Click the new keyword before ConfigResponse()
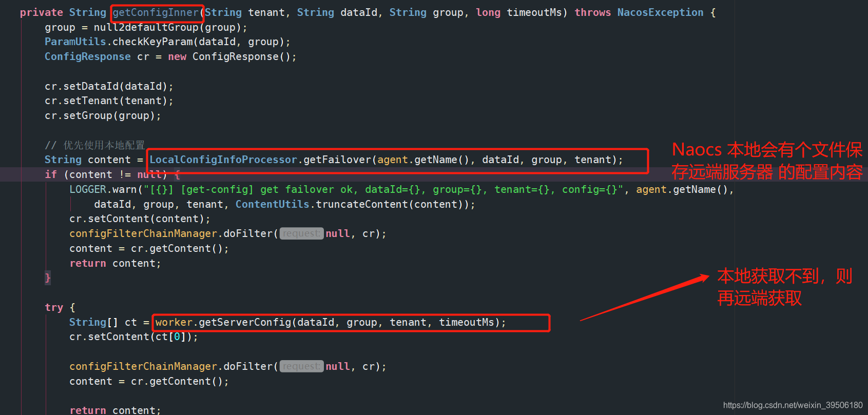868x415 pixels. click(x=177, y=56)
